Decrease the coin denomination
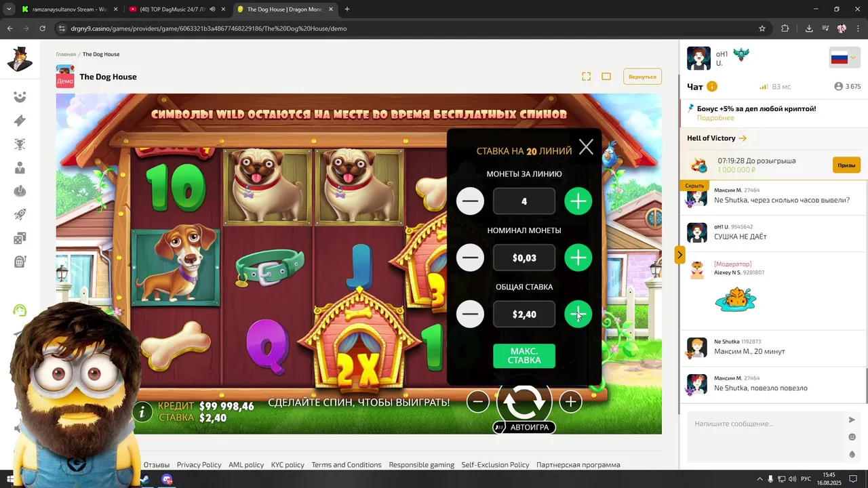Viewport: 868px width, 488px height. (x=470, y=258)
